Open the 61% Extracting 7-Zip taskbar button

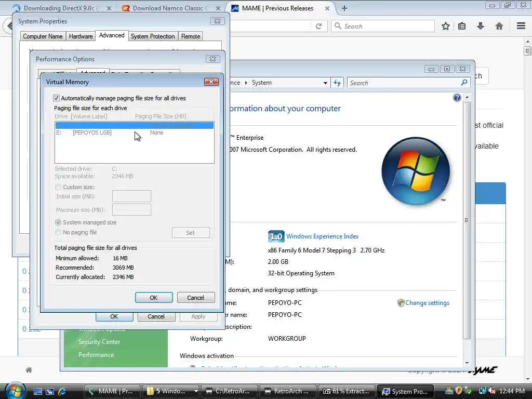(x=347, y=391)
